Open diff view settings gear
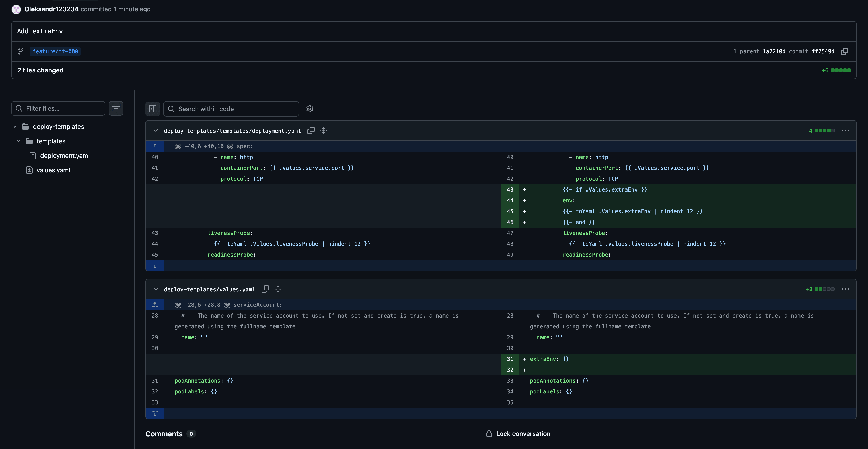This screenshot has height=449, width=868. 310,109
